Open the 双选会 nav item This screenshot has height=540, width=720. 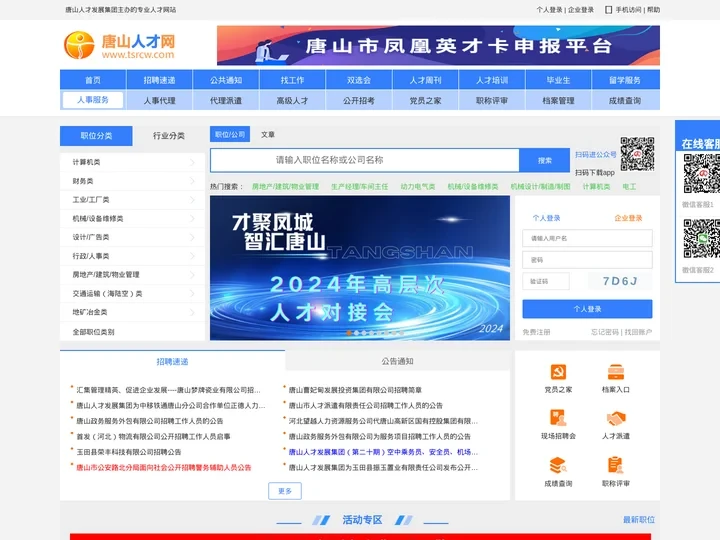point(359,80)
